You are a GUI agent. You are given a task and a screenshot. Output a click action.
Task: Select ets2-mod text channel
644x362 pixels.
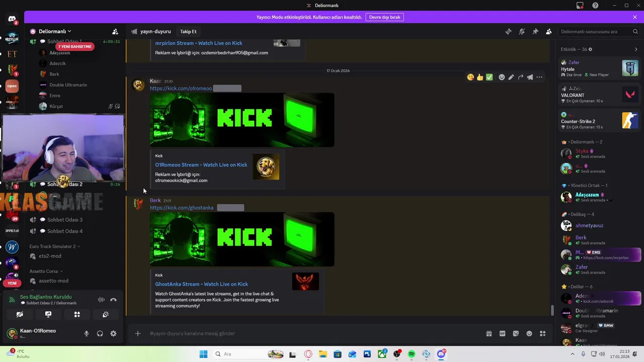click(x=50, y=256)
